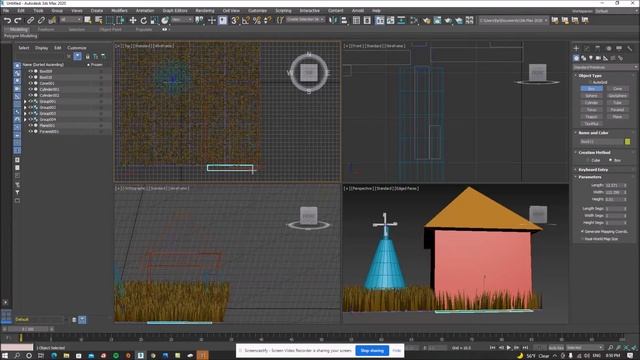Open the Utilities wrench tab in command panel
This screenshot has height=360, width=640.
click(630, 48)
